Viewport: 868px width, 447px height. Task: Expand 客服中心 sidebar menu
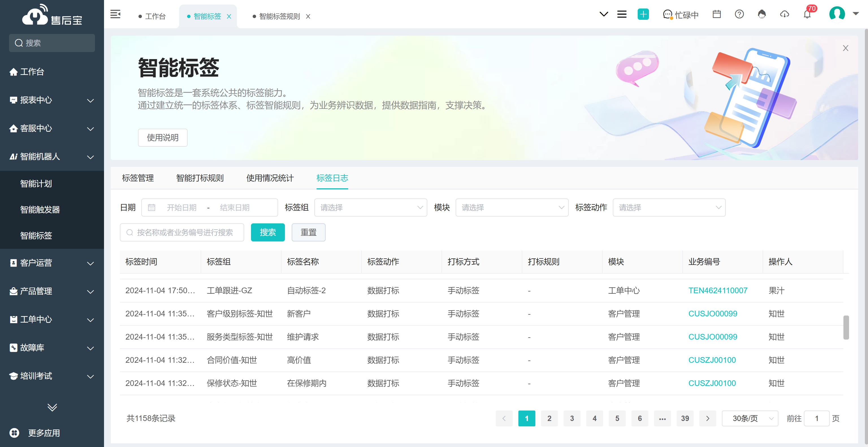coord(52,128)
